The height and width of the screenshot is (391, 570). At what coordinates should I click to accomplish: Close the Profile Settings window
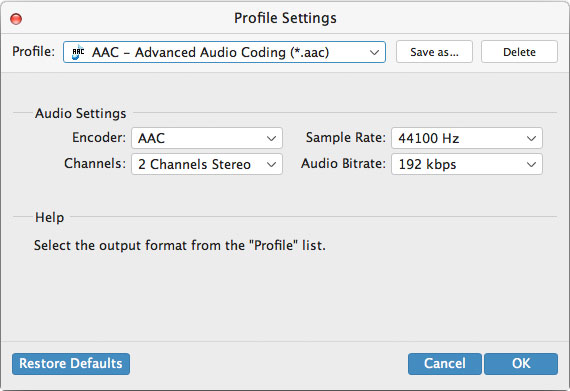(16, 19)
